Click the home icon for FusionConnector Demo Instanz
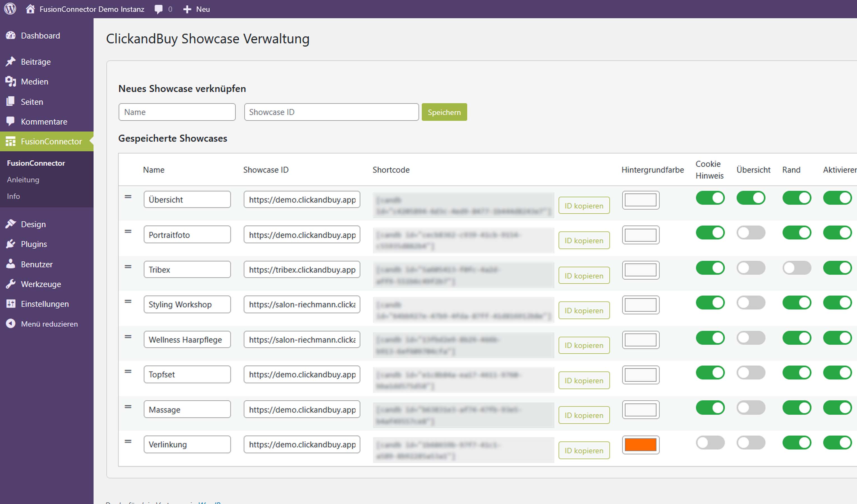This screenshot has height=504, width=857. [30, 9]
